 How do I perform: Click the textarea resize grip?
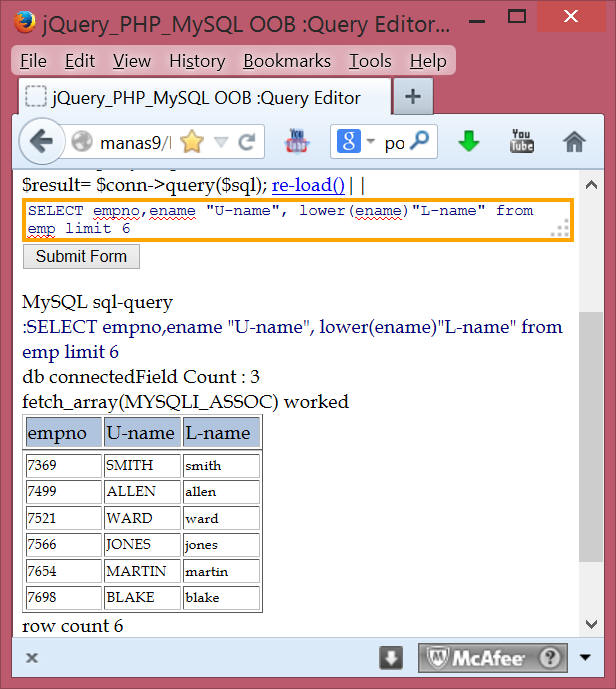point(561,230)
